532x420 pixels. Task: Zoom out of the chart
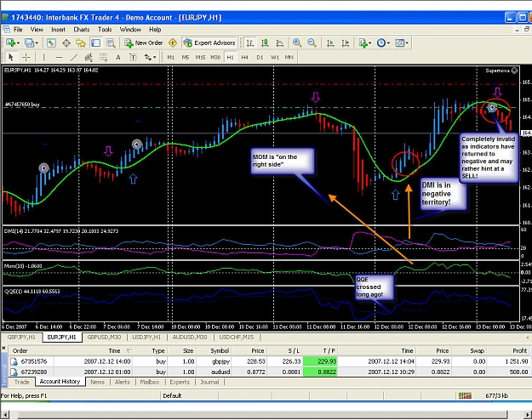[312, 43]
